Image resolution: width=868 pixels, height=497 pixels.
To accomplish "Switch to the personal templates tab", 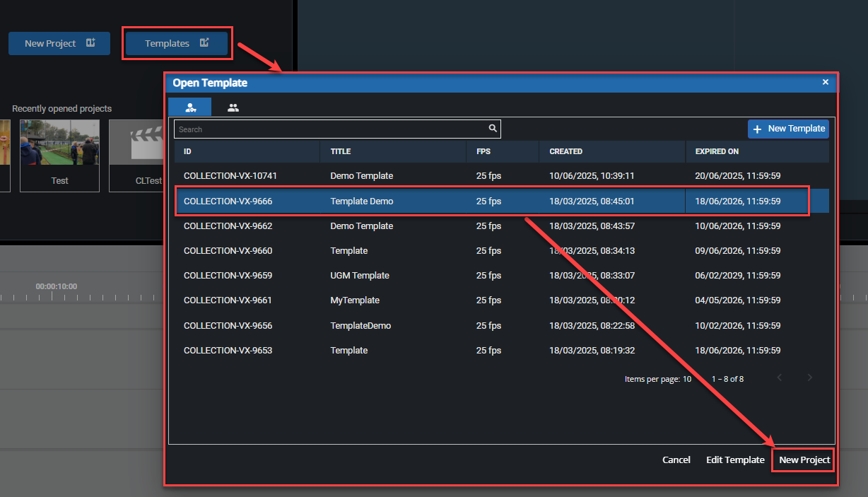I will (x=189, y=107).
